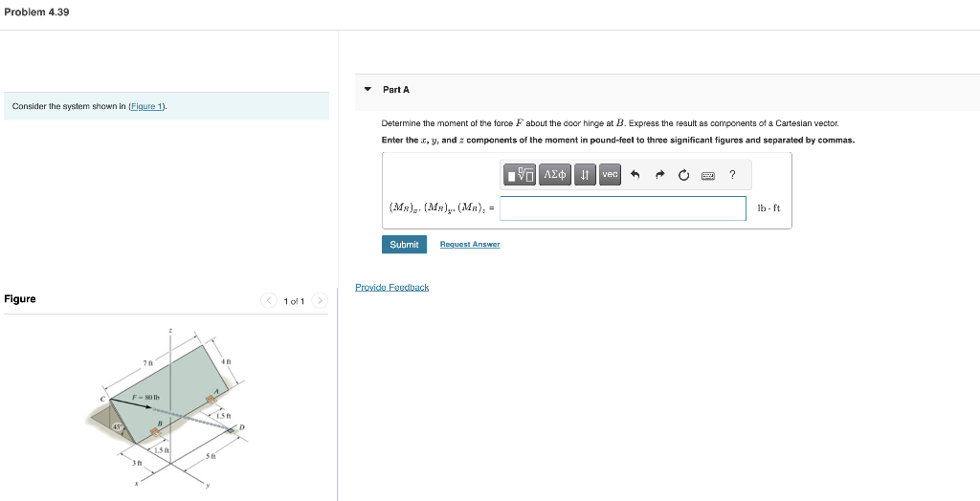Click the Submit button
This screenshot has height=501, width=980.
coord(405,244)
